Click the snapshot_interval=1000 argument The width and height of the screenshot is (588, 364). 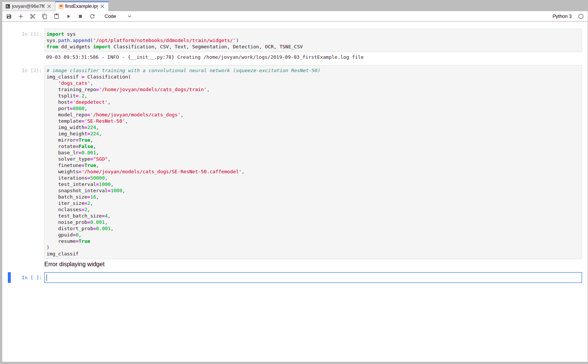[x=92, y=191]
